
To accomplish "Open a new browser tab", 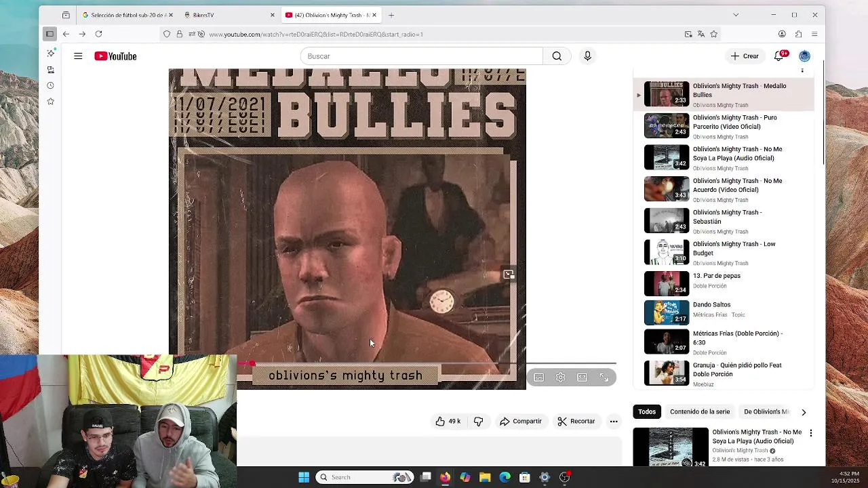I will tap(391, 15).
